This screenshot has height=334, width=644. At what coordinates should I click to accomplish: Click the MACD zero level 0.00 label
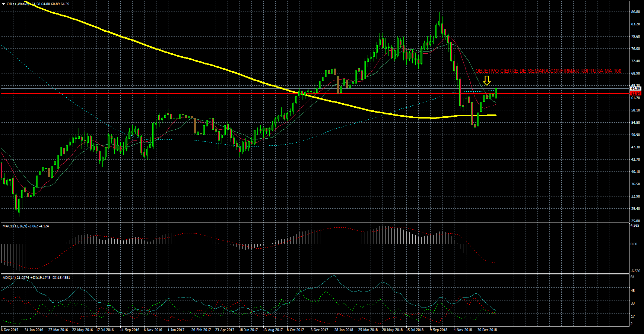(x=634, y=244)
